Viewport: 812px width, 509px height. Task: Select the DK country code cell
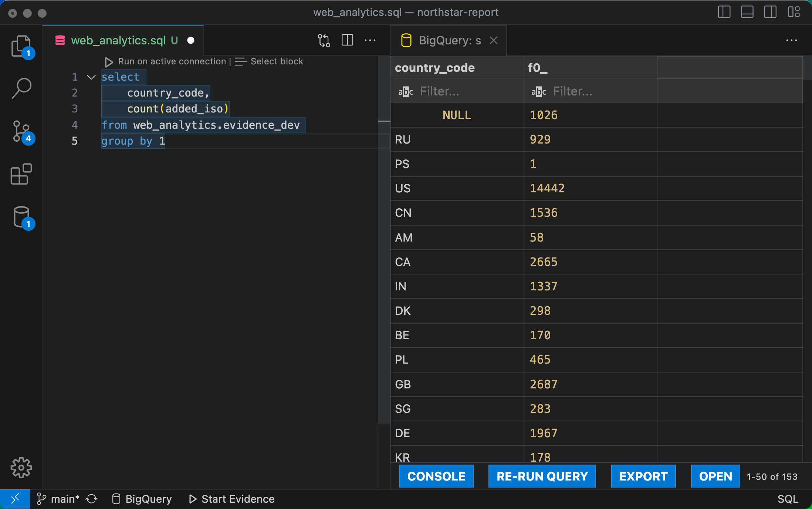click(x=457, y=311)
